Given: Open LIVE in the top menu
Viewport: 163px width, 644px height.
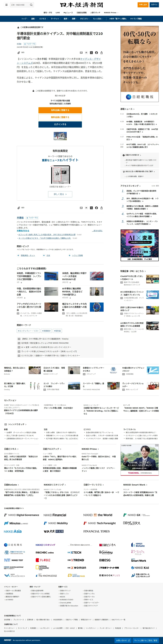Looking at the screenshot, I should tap(58, 13).
